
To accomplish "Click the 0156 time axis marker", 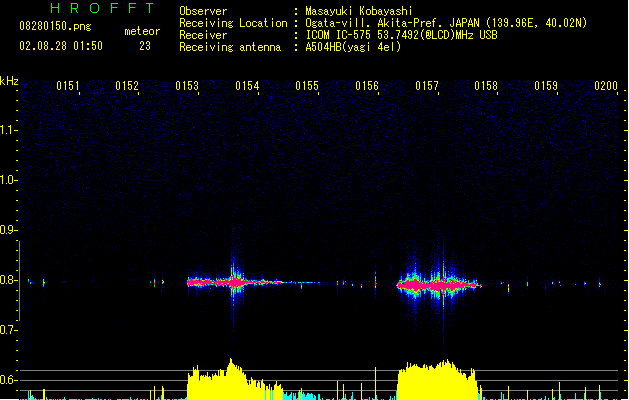I will point(367,86).
